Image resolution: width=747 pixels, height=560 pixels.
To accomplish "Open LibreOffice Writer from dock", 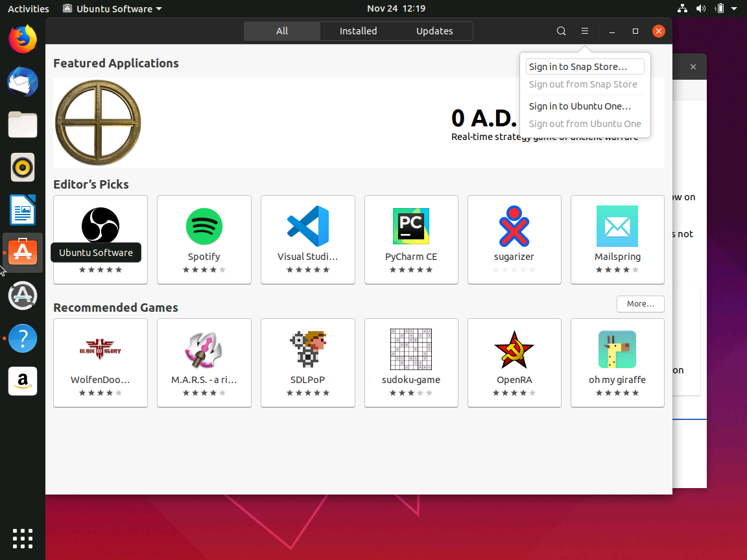I will 23,210.
